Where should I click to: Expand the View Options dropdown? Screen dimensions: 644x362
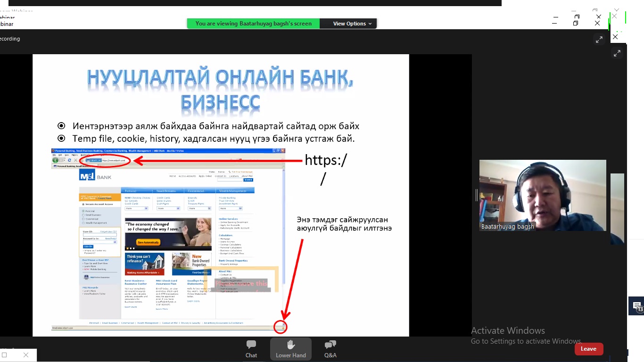click(349, 24)
